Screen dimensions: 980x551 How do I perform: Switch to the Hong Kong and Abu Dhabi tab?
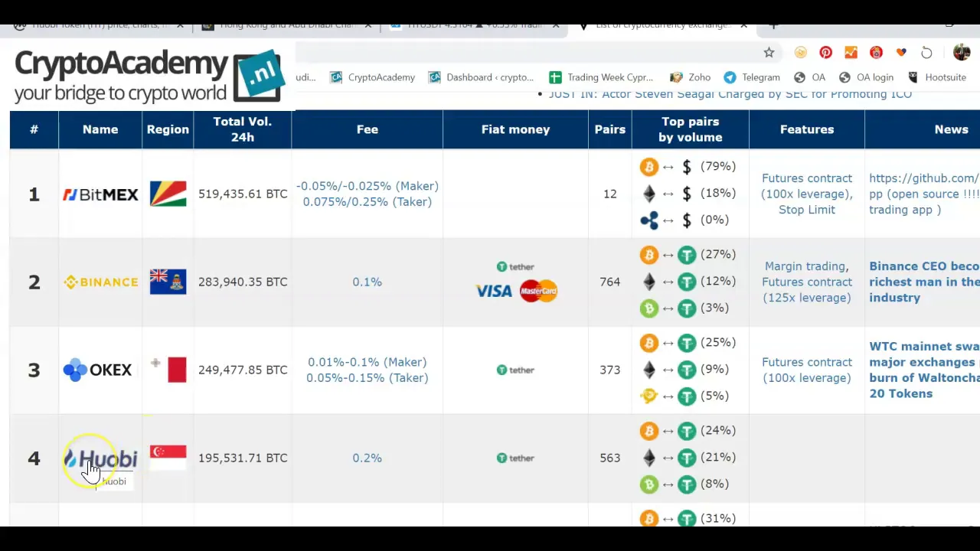279,25
